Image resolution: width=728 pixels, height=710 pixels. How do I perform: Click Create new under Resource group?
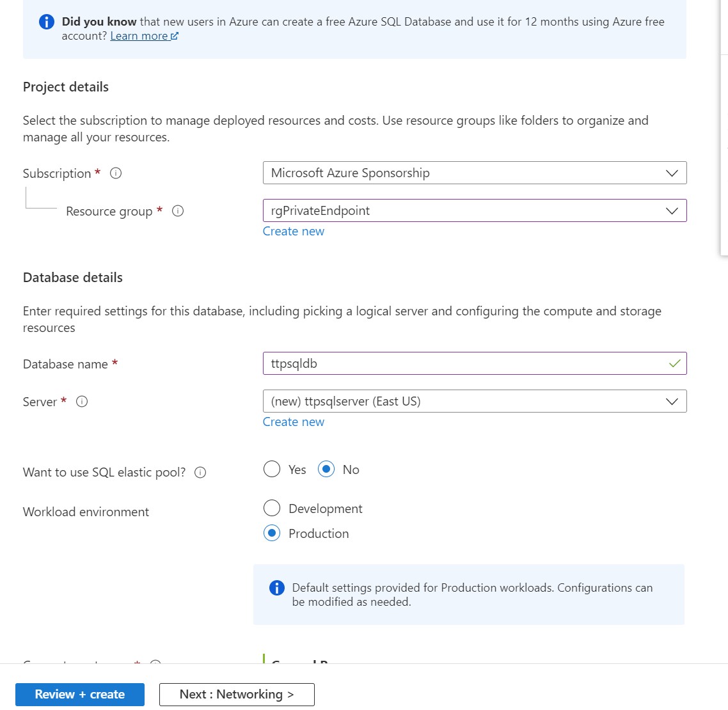(294, 232)
